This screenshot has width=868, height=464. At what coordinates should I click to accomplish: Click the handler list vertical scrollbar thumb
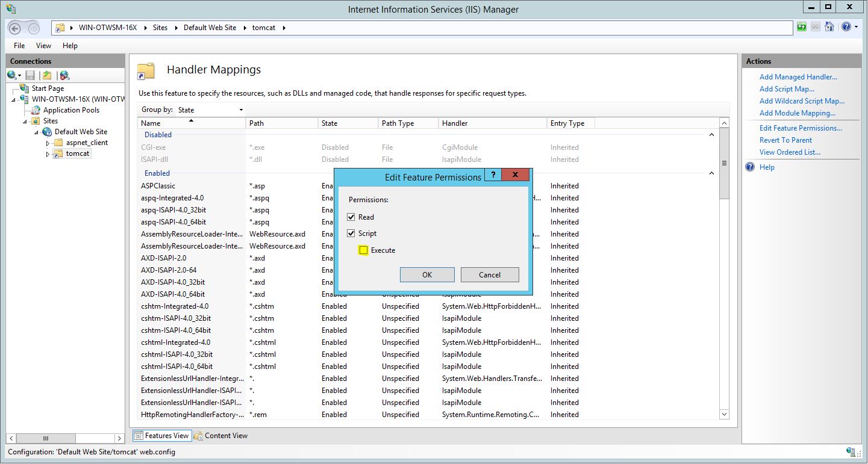pyautogui.click(x=724, y=163)
